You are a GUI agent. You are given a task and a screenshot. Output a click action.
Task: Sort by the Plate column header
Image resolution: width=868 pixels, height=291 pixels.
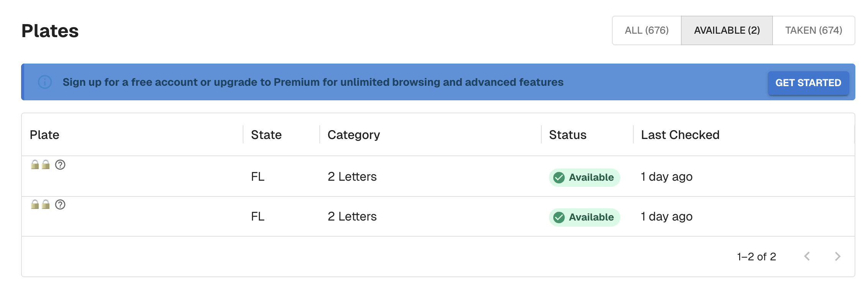(x=44, y=135)
